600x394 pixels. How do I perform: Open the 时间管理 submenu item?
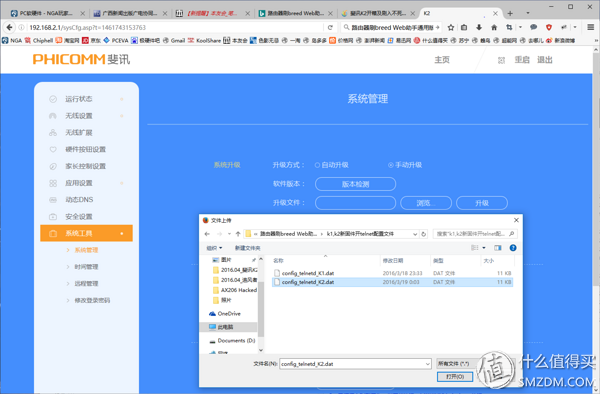point(86,267)
